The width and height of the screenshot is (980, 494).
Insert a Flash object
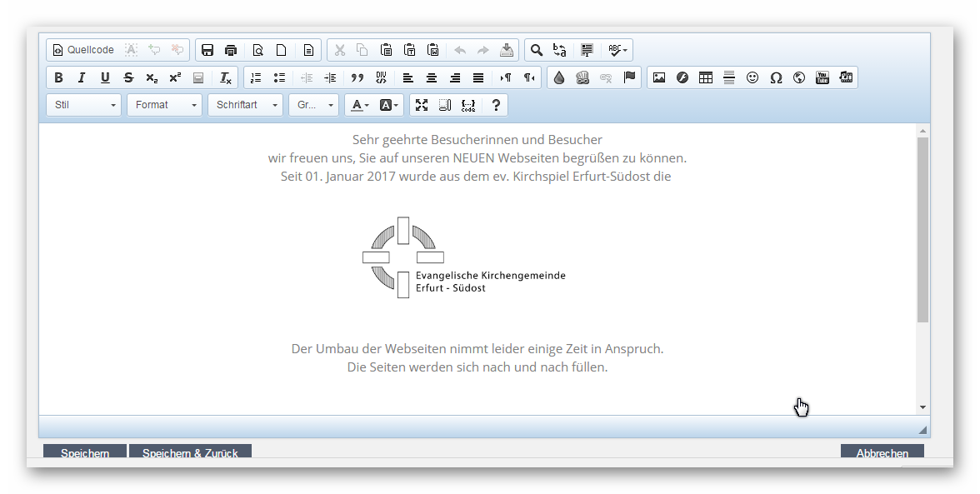click(x=682, y=77)
